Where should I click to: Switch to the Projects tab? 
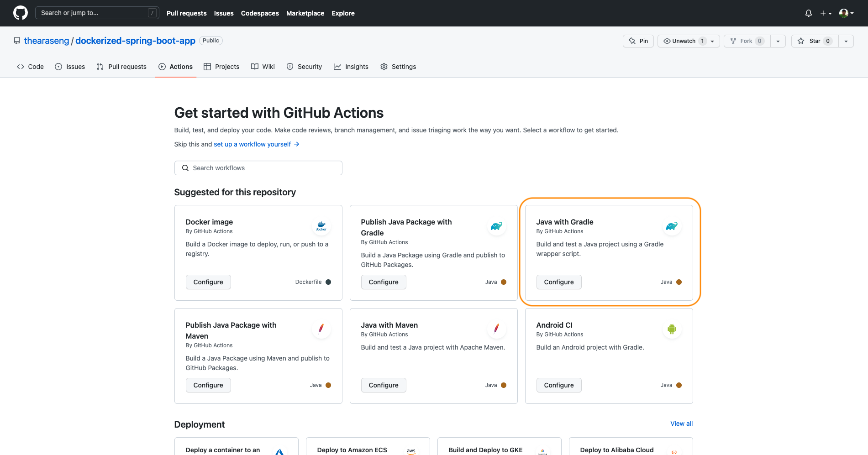221,67
